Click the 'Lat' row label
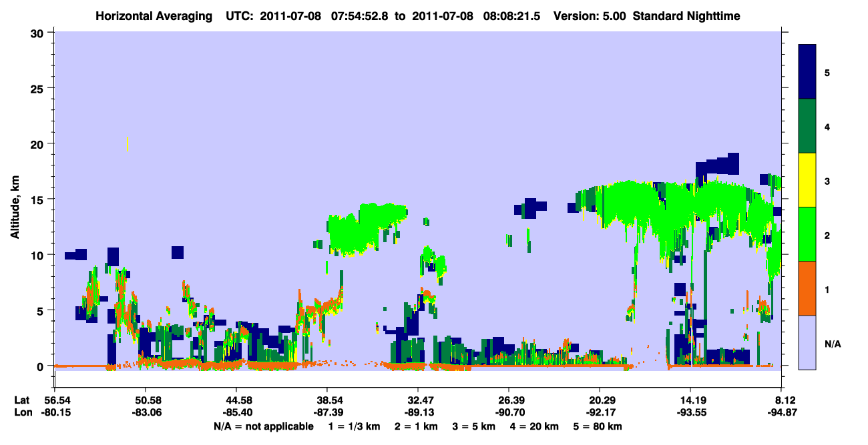The image size is (868, 445). click(x=22, y=400)
